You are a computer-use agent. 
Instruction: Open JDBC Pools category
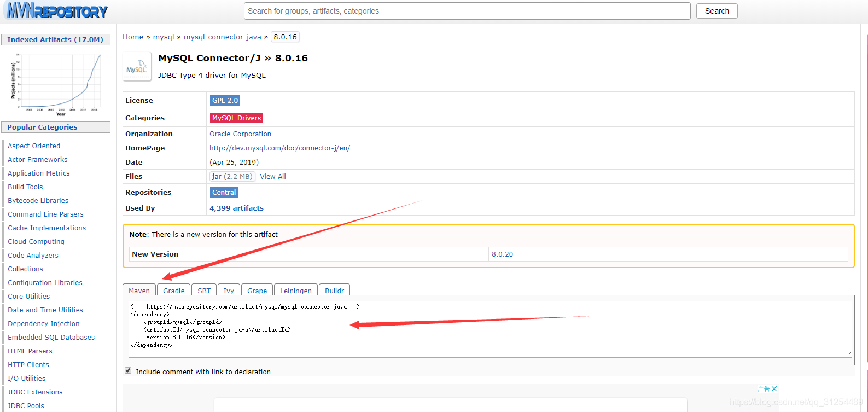[x=26, y=406]
